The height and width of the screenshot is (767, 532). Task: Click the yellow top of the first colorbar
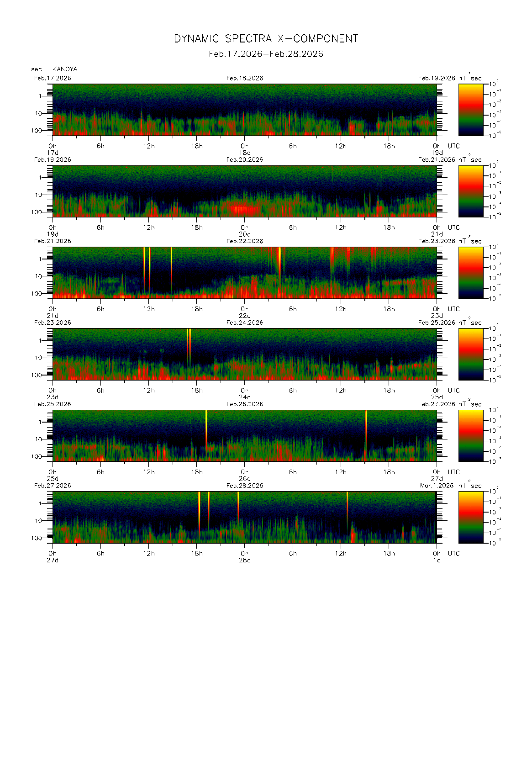pyautogui.click(x=470, y=88)
